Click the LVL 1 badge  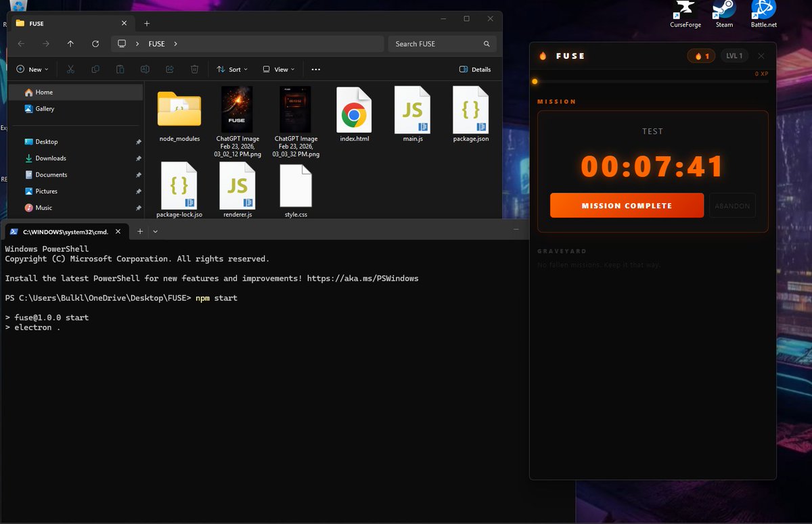(734, 56)
